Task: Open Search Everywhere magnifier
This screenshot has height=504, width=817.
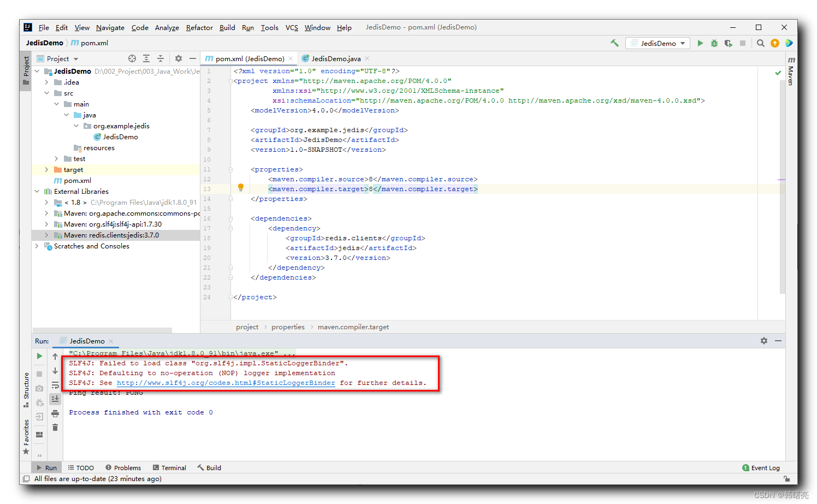Action: (761, 43)
